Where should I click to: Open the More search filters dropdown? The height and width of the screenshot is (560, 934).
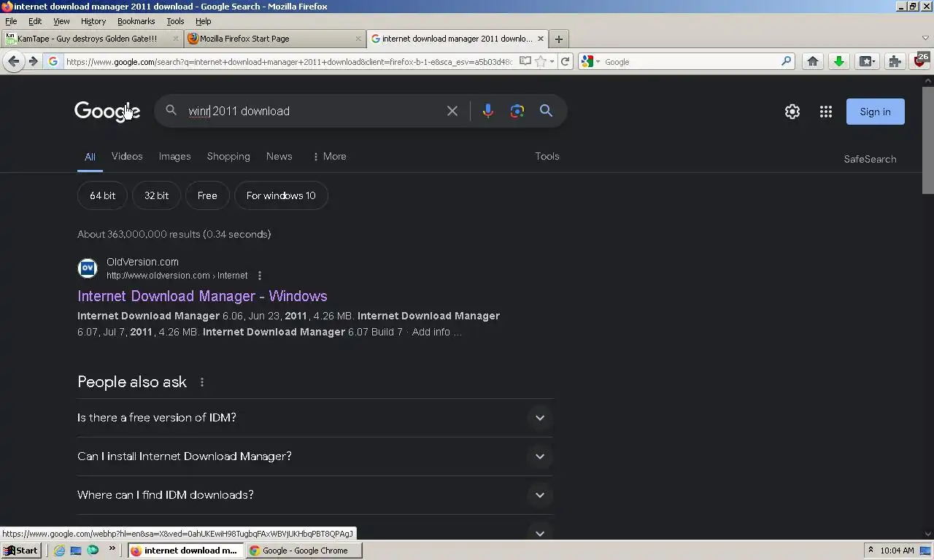[329, 156]
